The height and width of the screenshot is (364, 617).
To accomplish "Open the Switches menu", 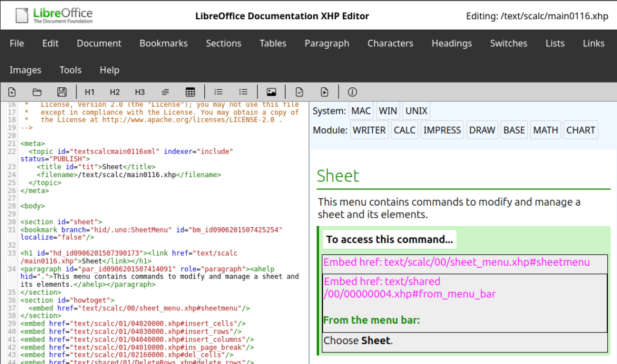I will [509, 43].
